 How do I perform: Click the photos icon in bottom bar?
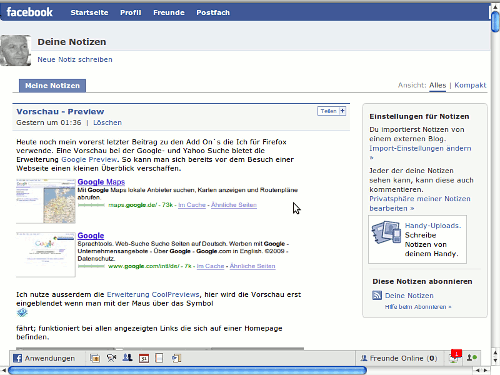coord(95,358)
